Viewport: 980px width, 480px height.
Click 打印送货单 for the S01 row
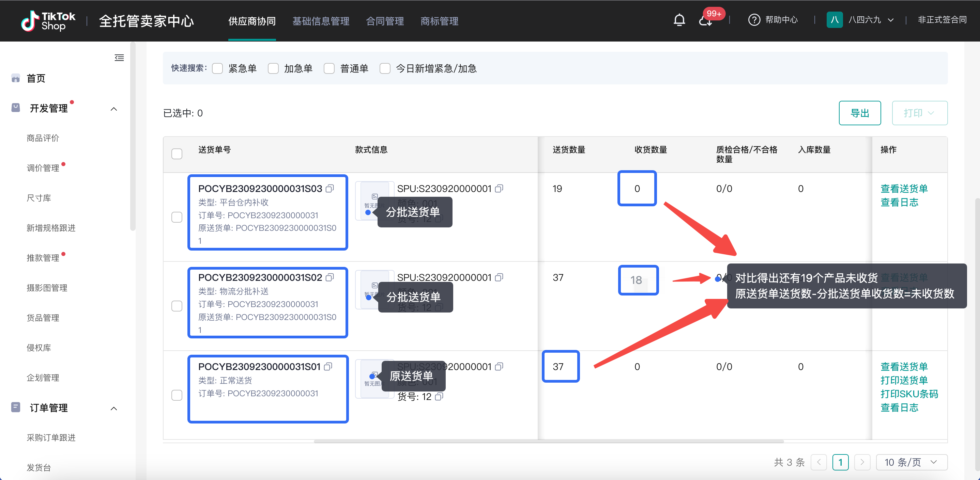click(x=904, y=380)
